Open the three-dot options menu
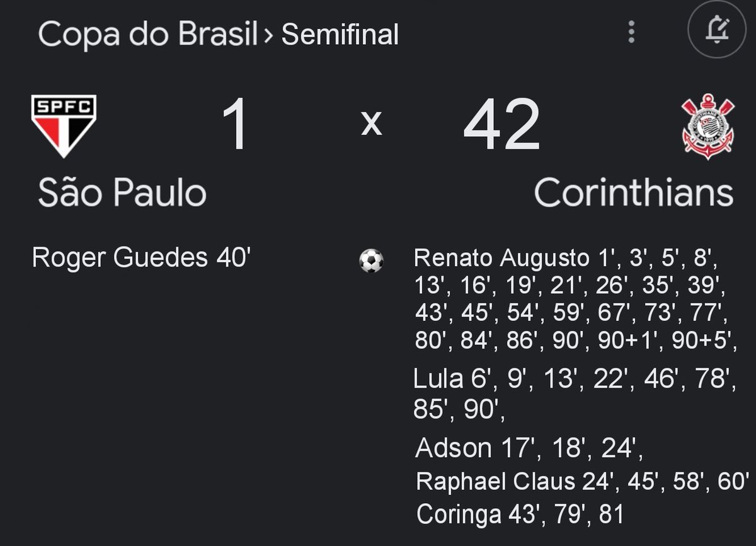The width and height of the screenshot is (756, 546). pyautogui.click(x=631, y=32)
